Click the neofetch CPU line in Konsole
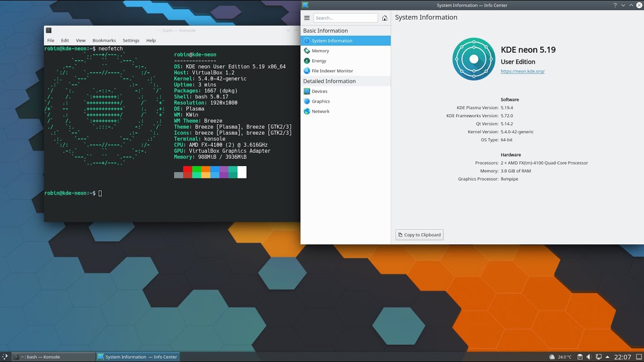644x362 pixels. point(221,145)
